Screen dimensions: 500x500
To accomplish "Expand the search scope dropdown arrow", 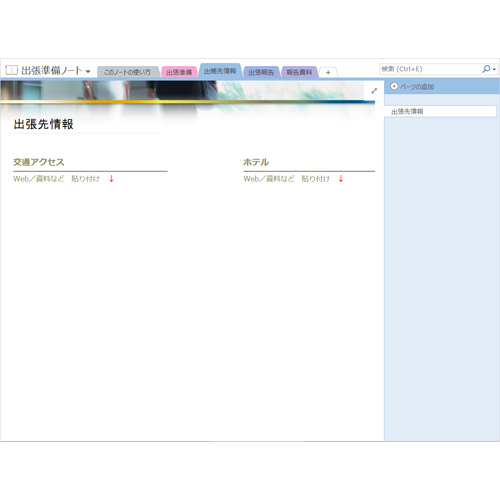I will coord(494,69).
